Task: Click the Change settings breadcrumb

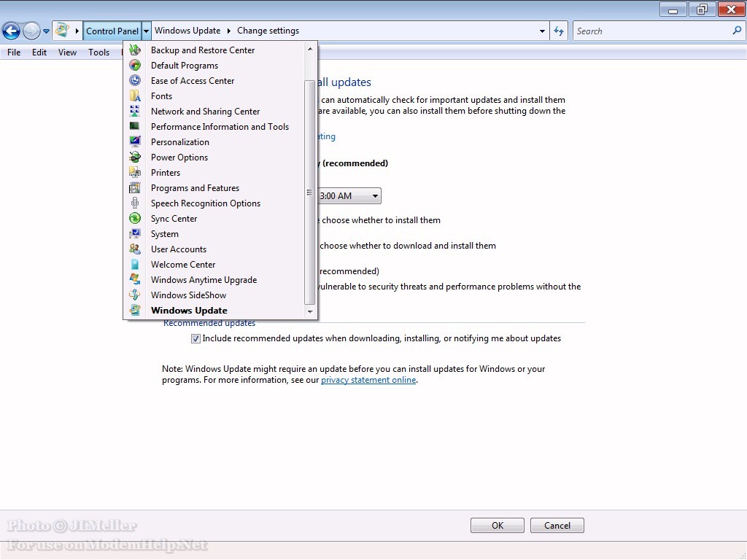Action: [x=268, y=31]
